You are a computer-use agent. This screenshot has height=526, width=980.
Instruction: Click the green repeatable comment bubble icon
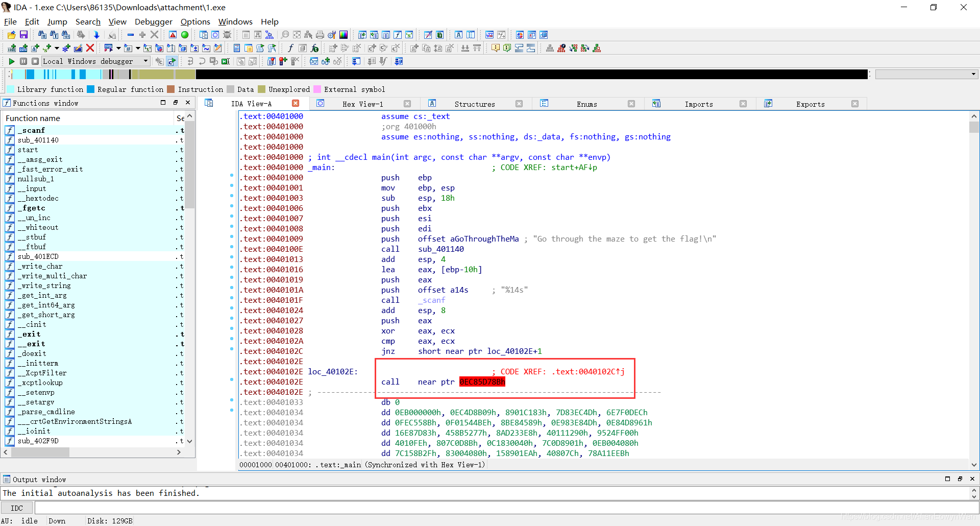click(507, 48)
